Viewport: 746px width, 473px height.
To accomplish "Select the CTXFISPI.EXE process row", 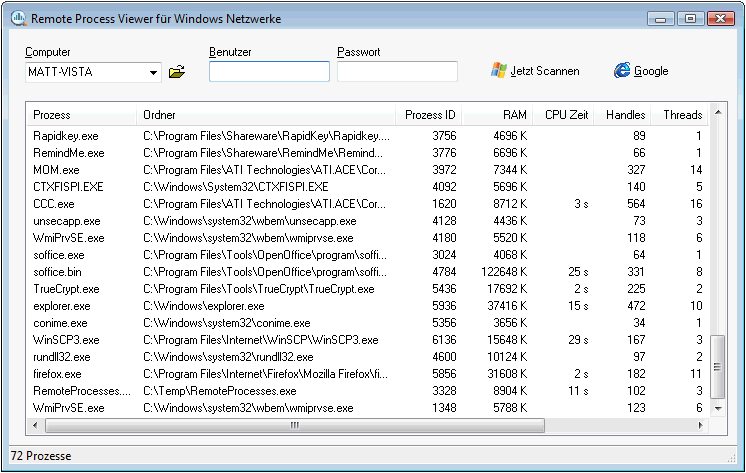I will 368,187.
